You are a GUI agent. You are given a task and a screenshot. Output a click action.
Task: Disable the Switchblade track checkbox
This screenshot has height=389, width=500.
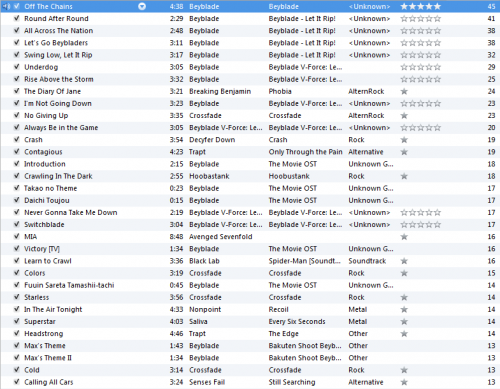pyautogui.click(x=16, y=224)
